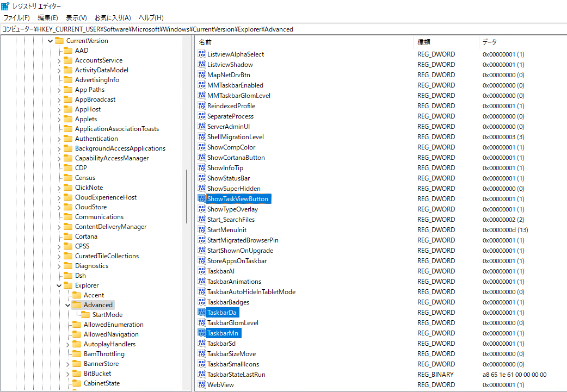Select the AllowedEnumeration key
Viewport: 567px width, 392px height.
tap(114, 325)
